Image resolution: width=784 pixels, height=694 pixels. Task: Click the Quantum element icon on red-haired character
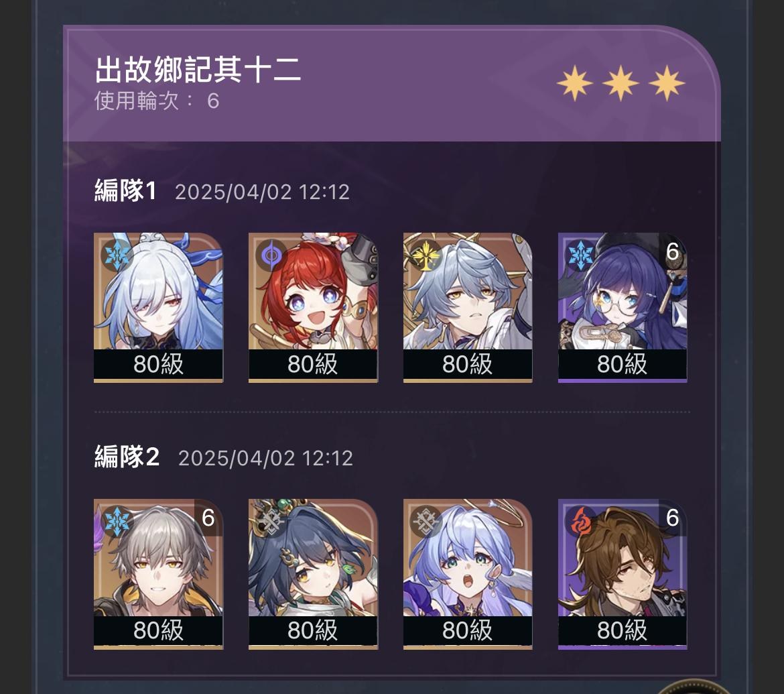point(271,255)
